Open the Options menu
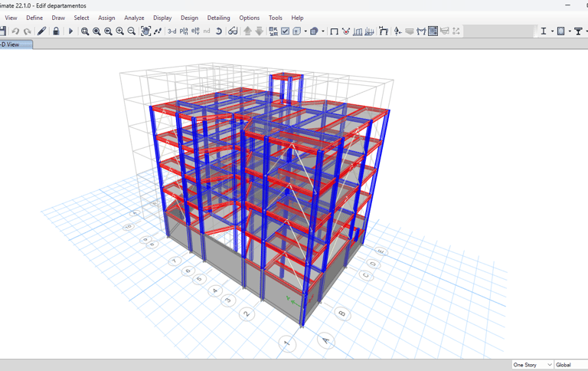The image size is (588, 371). (250, 18)
